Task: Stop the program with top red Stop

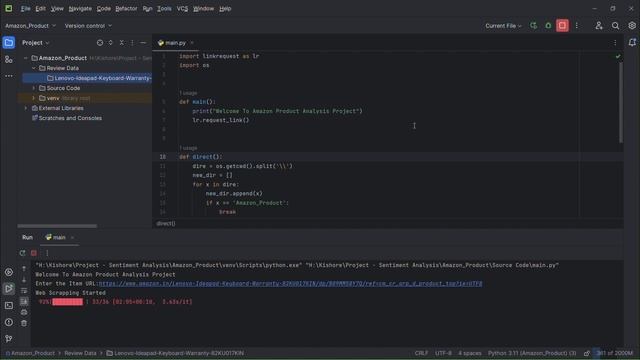Action: click(562, 26)
